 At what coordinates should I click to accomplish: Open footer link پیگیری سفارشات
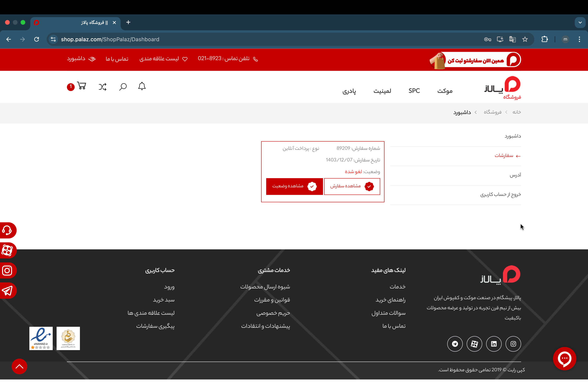155,326
